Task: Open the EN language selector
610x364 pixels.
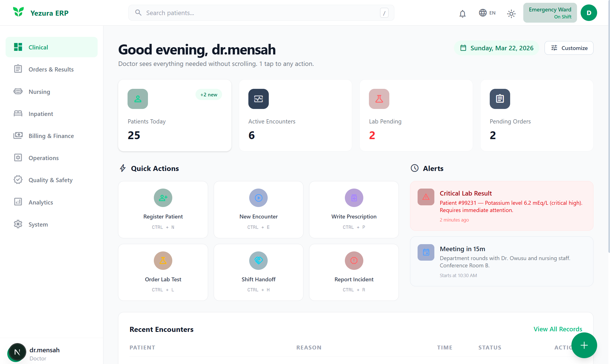Action: click(x=487, y=13)
